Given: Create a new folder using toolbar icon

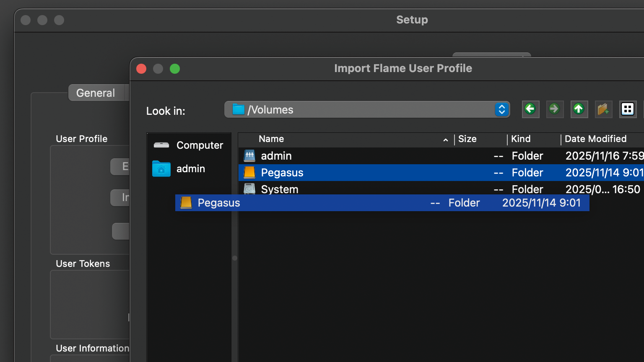Looking at the screenshot, I should pos(603,109).
